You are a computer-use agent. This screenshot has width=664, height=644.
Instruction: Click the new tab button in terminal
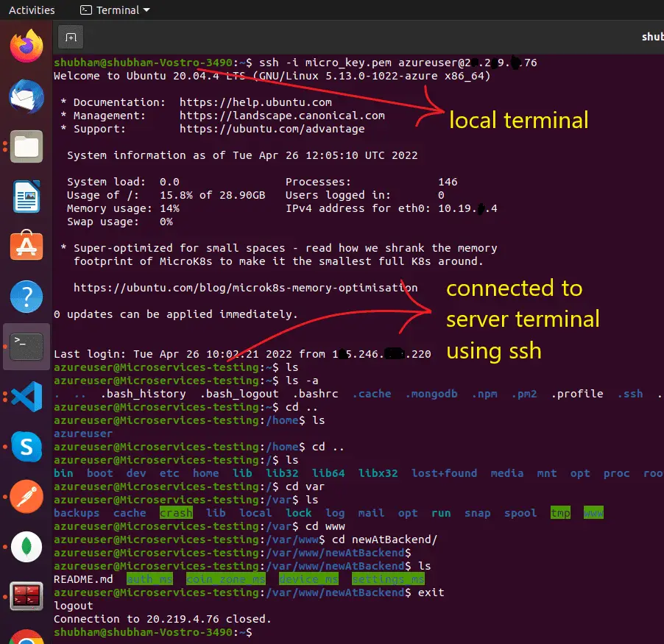(71, 38)
